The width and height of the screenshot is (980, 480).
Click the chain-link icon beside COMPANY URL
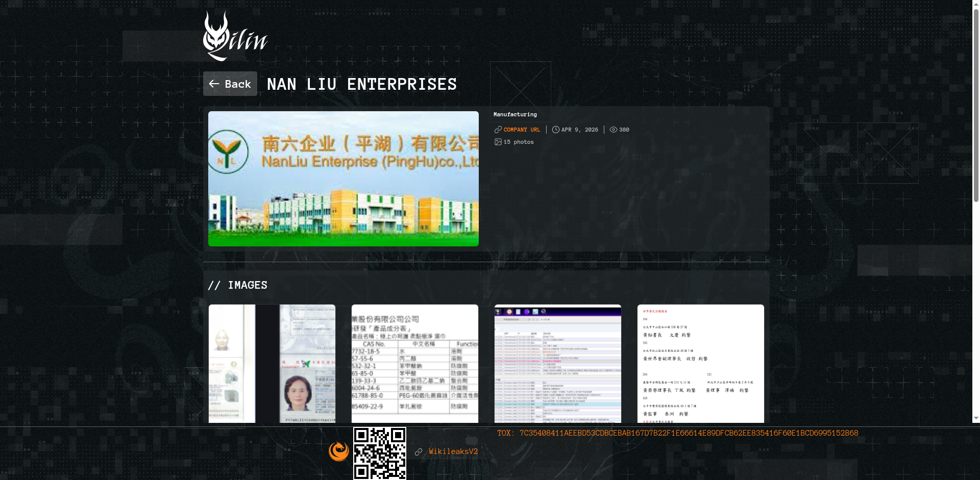pos(498,130)
